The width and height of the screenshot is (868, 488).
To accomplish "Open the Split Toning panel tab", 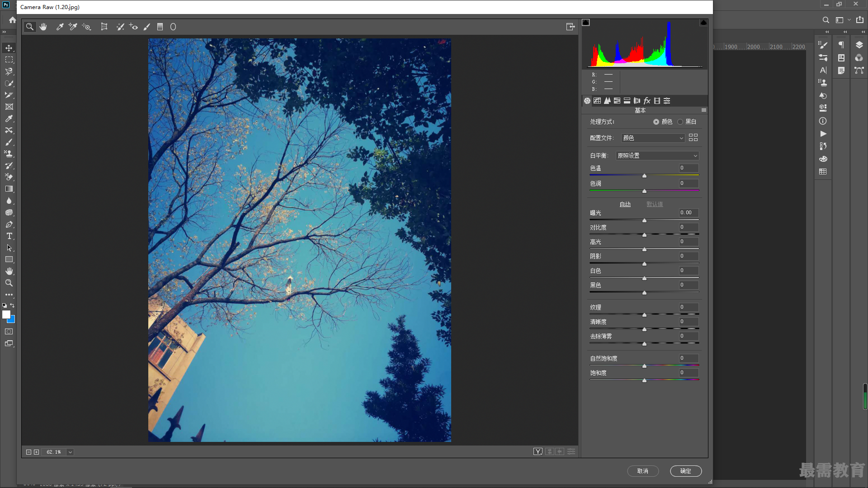I will (627, 101).
